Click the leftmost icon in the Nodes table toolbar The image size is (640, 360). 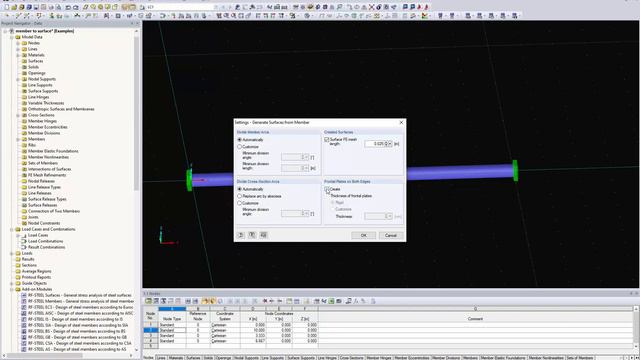coord(149,301)
